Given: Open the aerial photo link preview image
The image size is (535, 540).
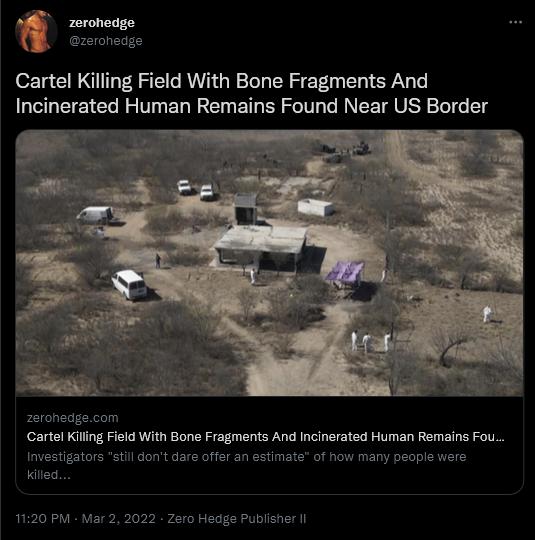Looking at the screenshot, I should pos(269,263).
